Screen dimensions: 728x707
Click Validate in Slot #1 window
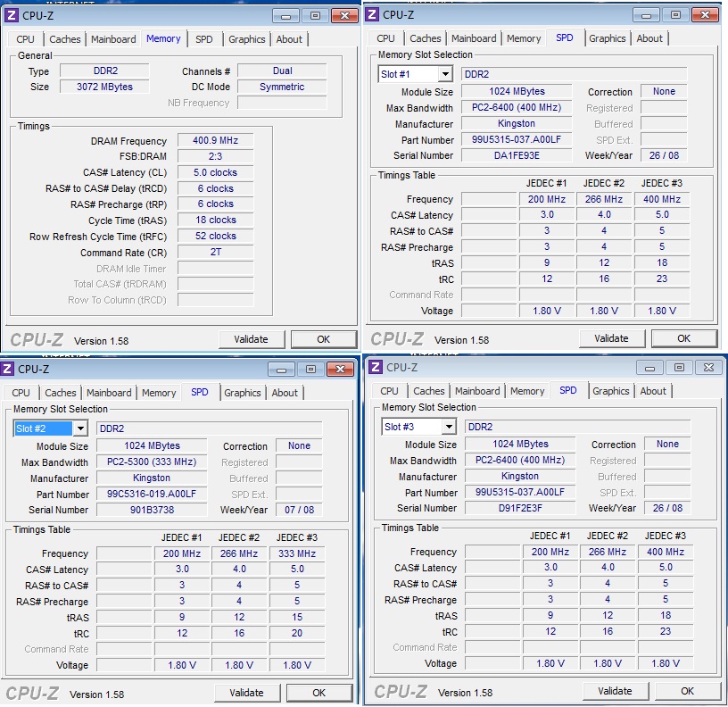coord(611,338)
